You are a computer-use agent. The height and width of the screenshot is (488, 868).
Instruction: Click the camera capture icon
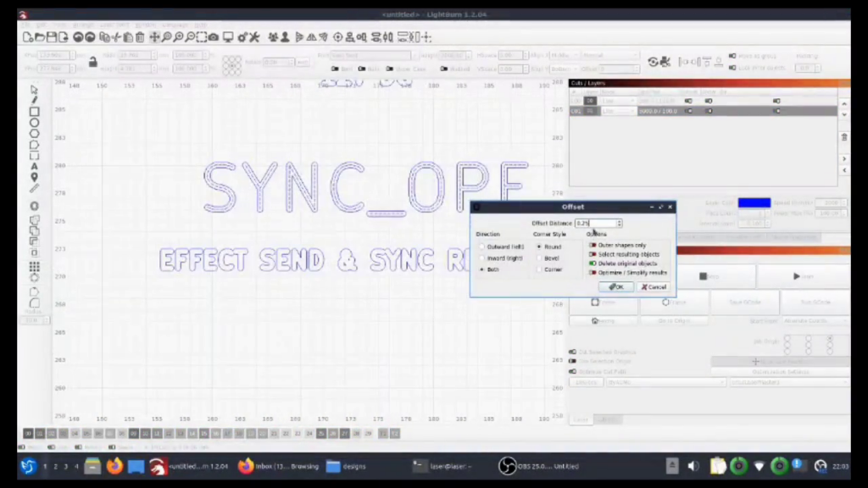click(x=214, y=37)
